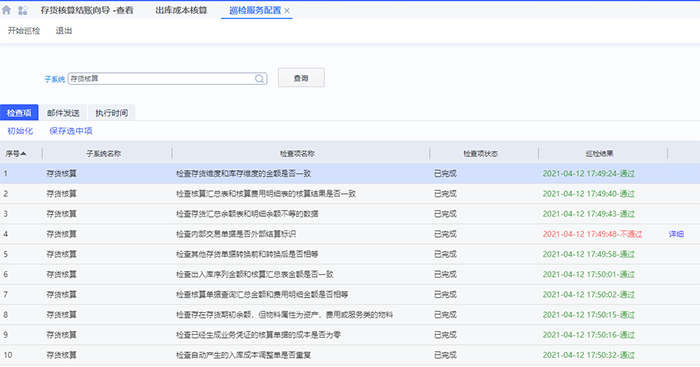This screenshot has height=367, width=700.
Task: Select row 检查内部交易单据是否外部结算标识
Action: click(x=350, y=234)
